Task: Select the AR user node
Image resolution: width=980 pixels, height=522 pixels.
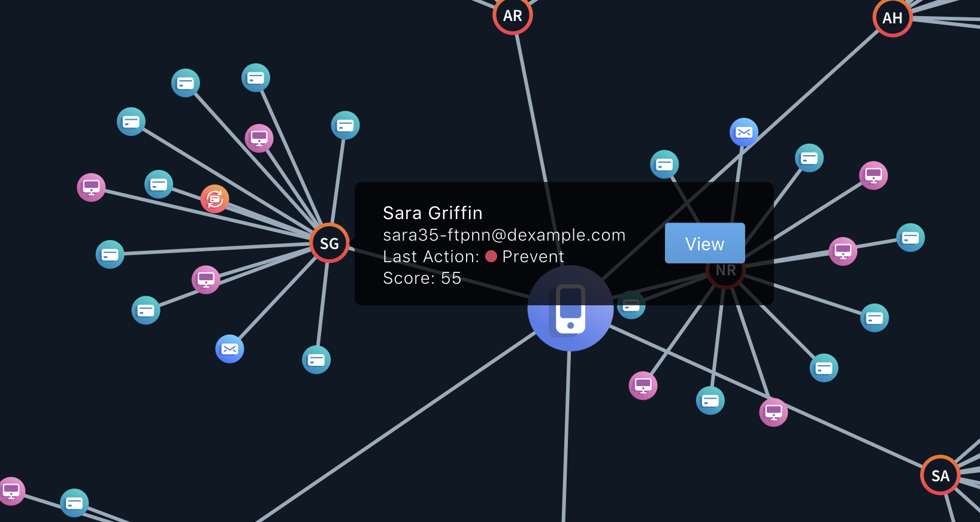Action: point(512,16)
